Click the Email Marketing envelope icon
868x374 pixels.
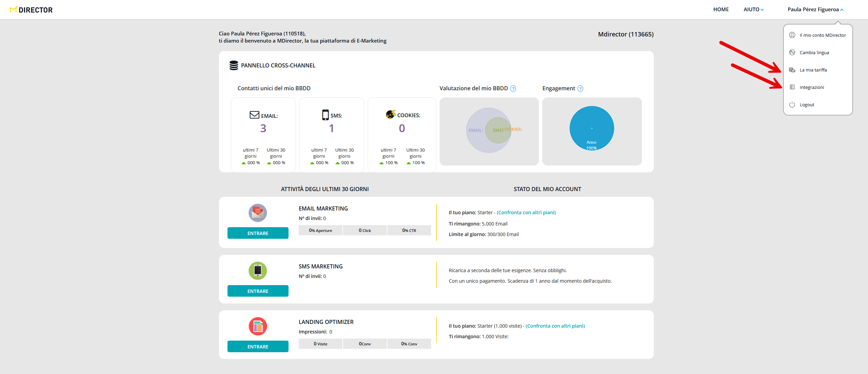[258, 213]
